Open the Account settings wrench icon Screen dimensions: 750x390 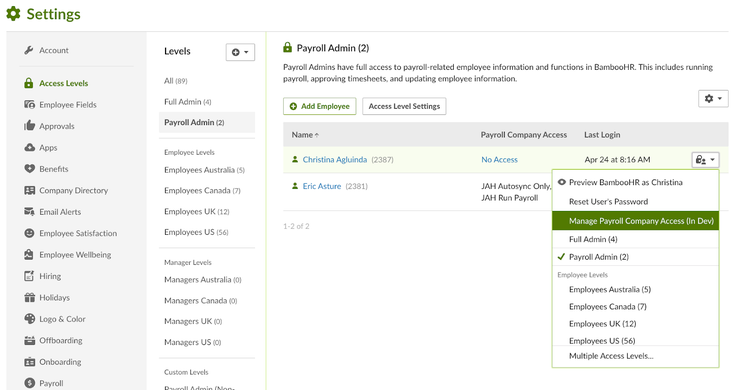tap(29, 50)
